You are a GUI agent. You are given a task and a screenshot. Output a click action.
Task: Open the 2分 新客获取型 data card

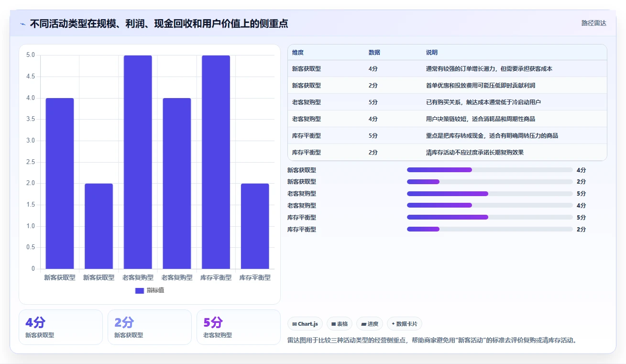(150, 327)
